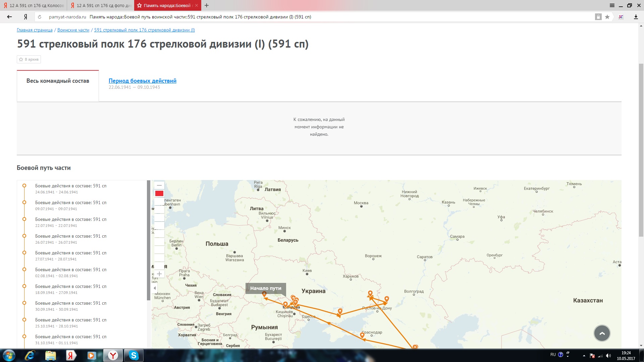Click the red zoom level indicator
Viewport: 644px width, 362px height.
click(x=159, y=193)
